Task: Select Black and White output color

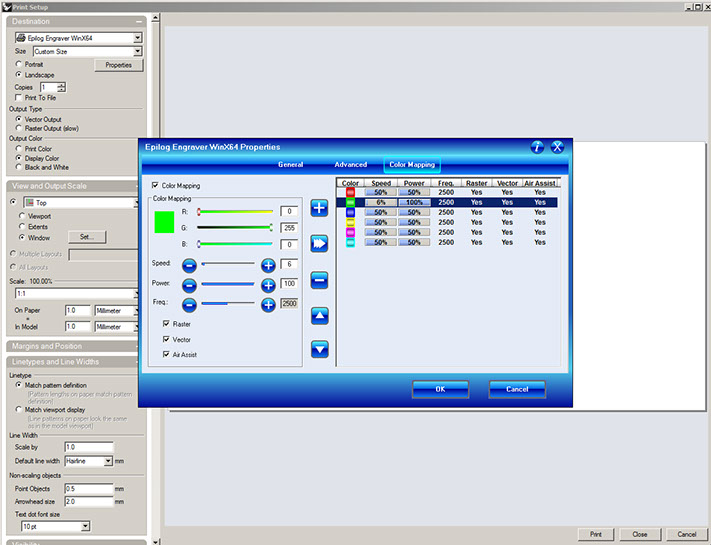Action: pos(19,167)
